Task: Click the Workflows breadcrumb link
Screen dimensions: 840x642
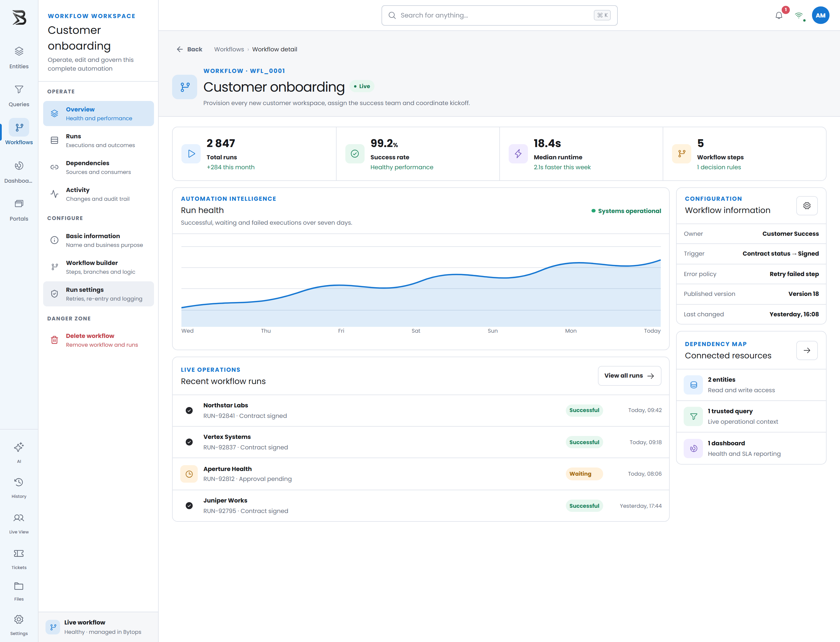Action: click(x=229, y=49)
